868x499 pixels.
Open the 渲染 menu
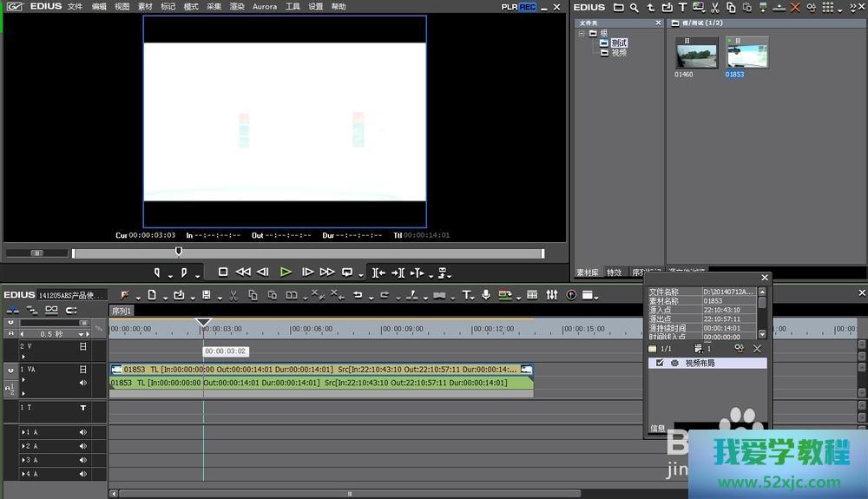[237, 7]
